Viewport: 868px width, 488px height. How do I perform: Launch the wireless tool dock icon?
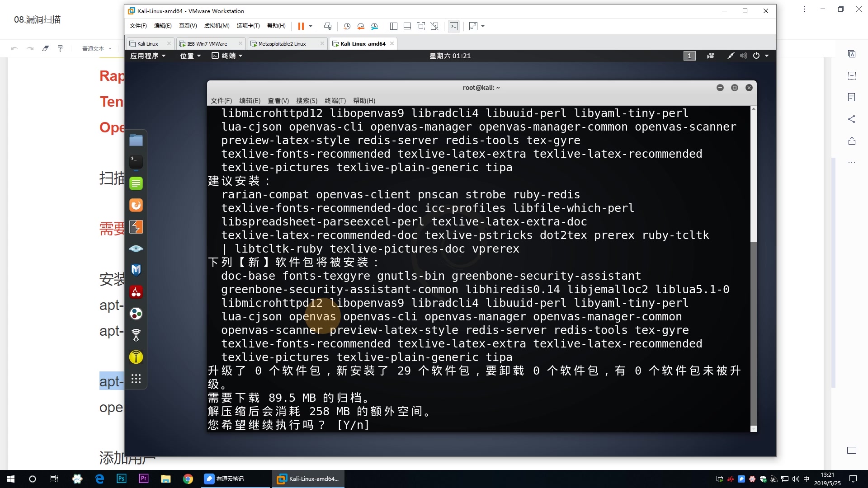(x=136, y=335)
